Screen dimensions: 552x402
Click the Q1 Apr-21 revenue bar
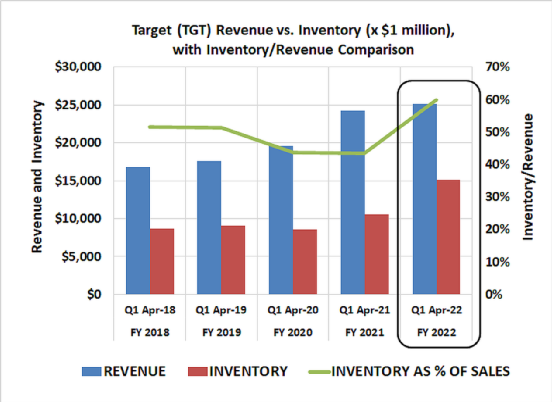click(x=353, y=202)
